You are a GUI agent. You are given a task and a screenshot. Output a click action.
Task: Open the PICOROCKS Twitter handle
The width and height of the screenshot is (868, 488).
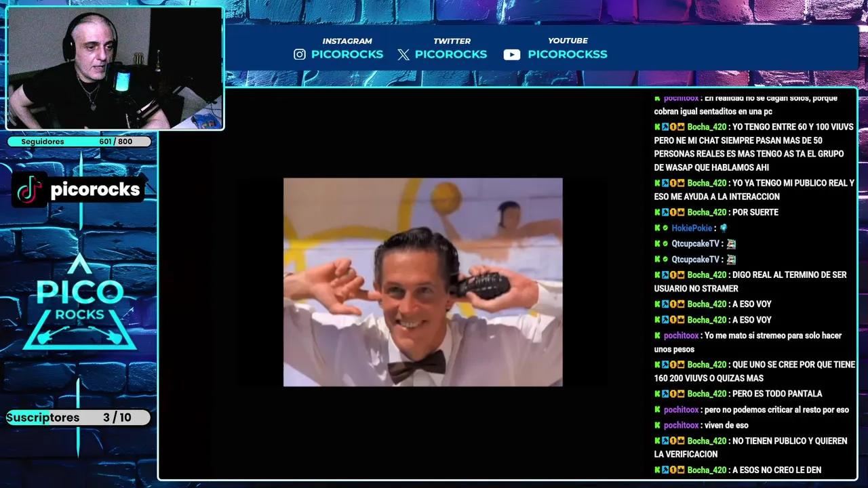coord(451,54)
